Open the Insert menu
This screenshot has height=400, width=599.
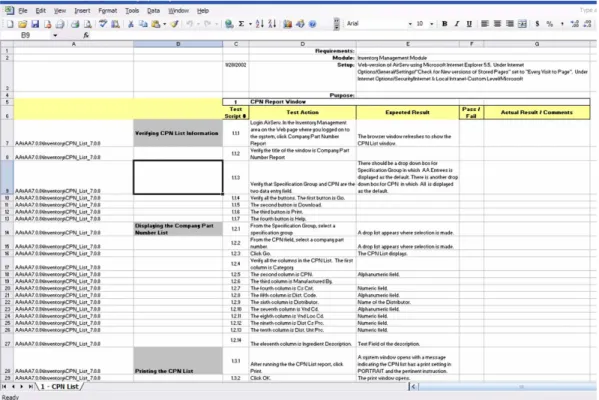(x=82, y=11)
